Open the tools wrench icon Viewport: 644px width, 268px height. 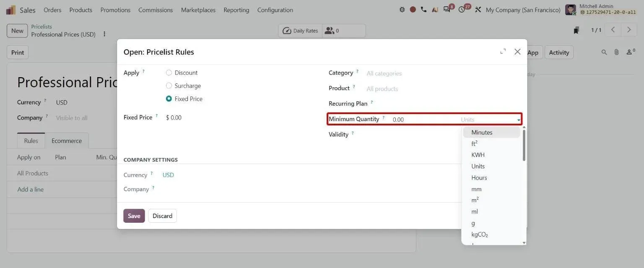coord(478,10)
